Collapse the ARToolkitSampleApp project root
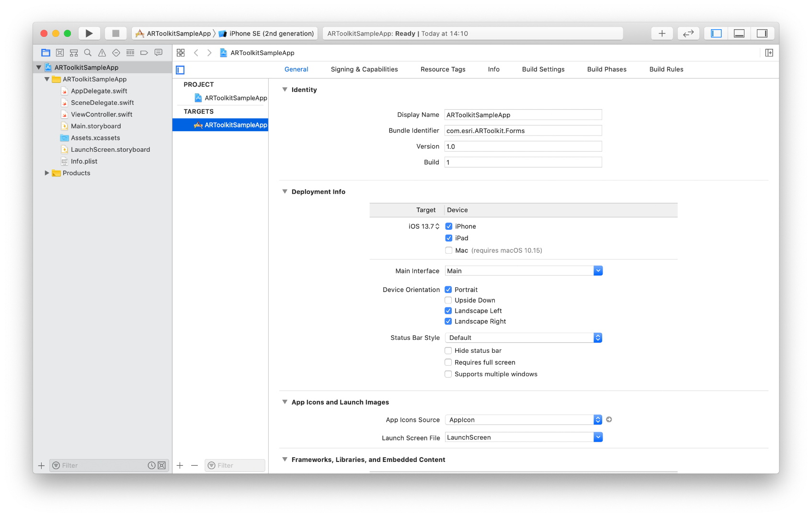The image size is (812, 517). coord(39,67)
